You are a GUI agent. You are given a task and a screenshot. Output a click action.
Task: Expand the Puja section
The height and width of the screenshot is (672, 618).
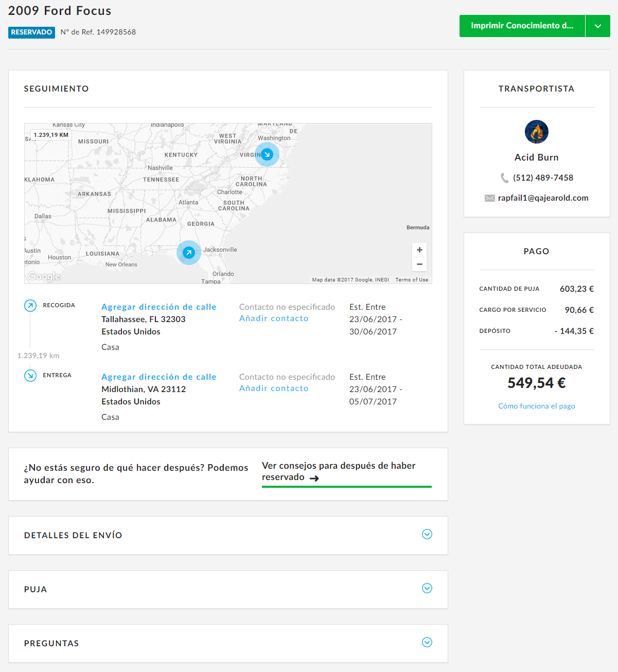[427, 589]
